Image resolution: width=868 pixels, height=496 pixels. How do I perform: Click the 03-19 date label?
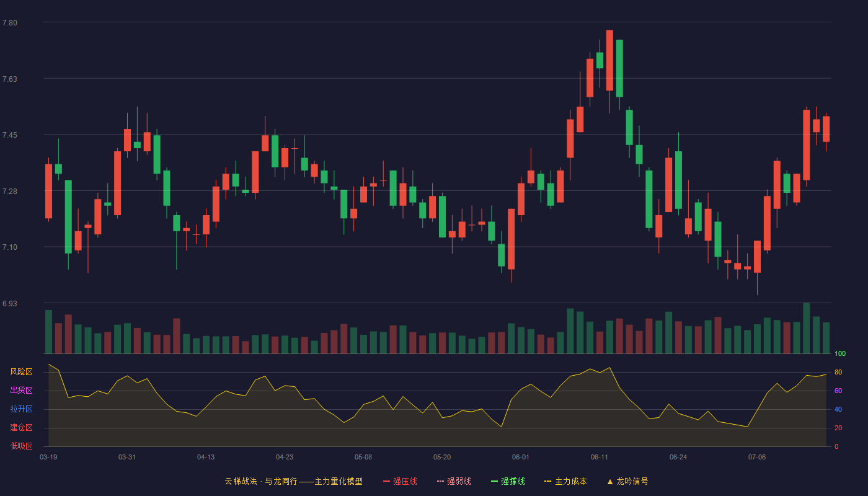pos(48,457)
